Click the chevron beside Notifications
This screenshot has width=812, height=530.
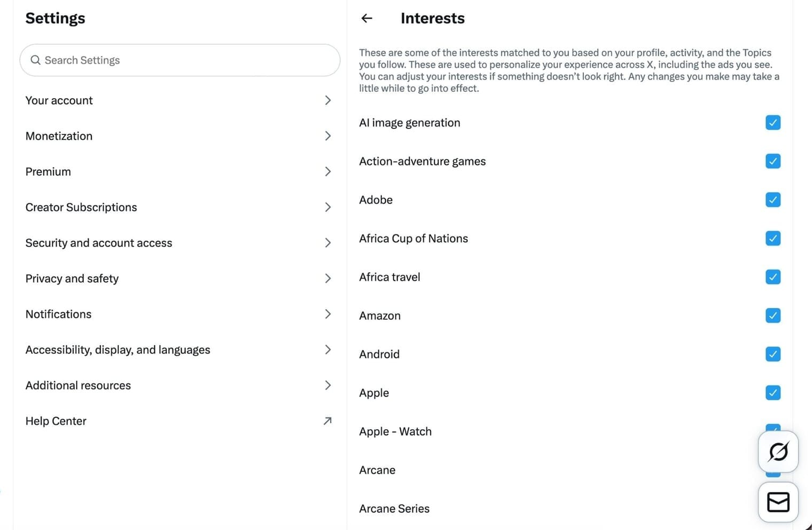327,314
